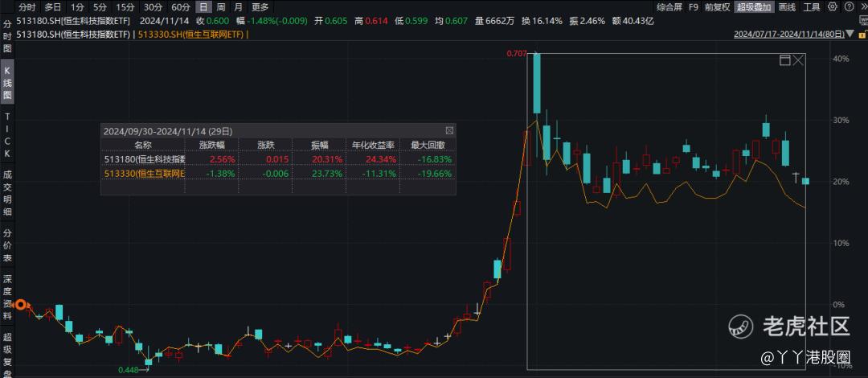Select the orange 513330 row in statistics table
This screenshot has height=378, width=868.
tap(278, 174)
